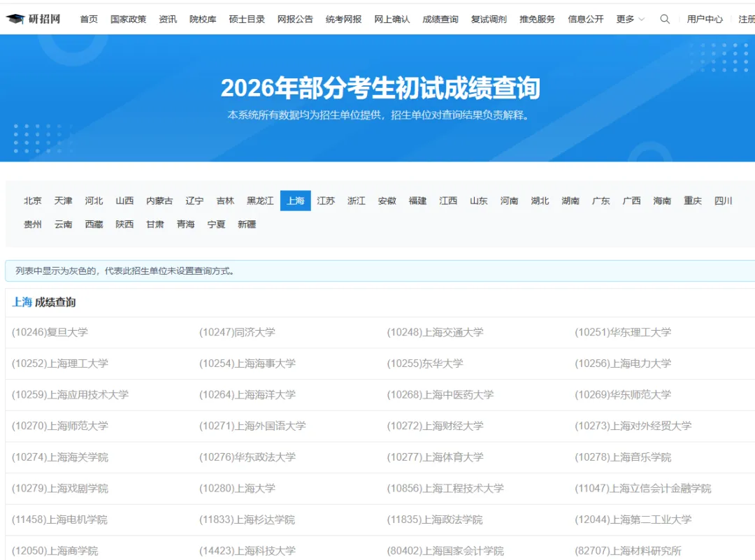This screenshot has height=560, width=755.
Task: Open 院校库 navigation item
Action: 203,20
